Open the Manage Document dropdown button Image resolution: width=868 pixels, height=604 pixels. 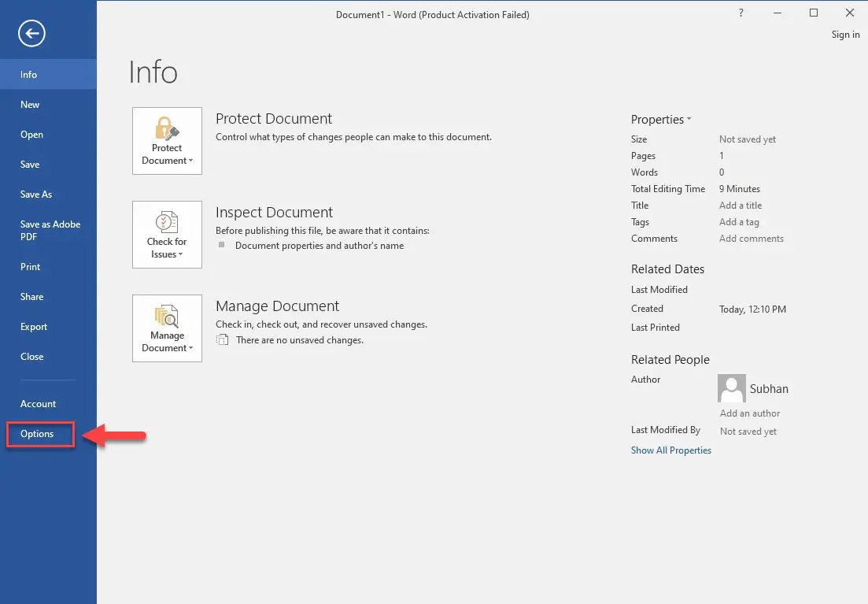167,328
